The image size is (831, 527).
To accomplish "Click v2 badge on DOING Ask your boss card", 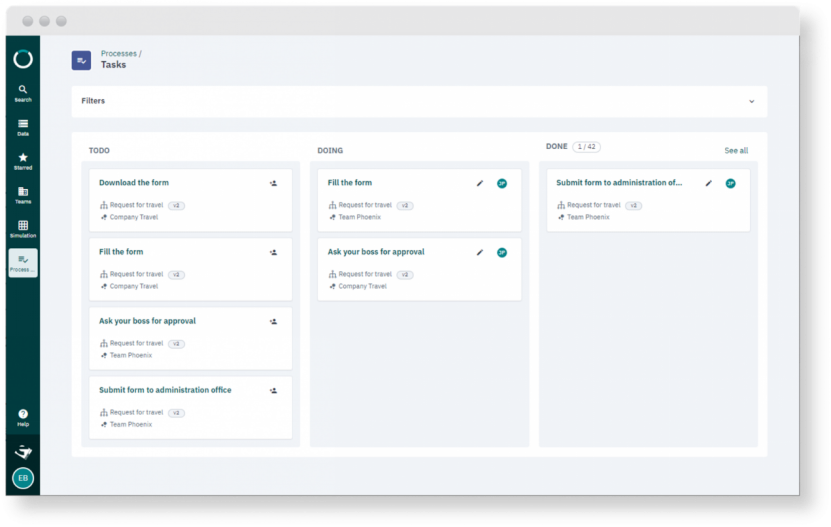I will (x=405, y=275).
